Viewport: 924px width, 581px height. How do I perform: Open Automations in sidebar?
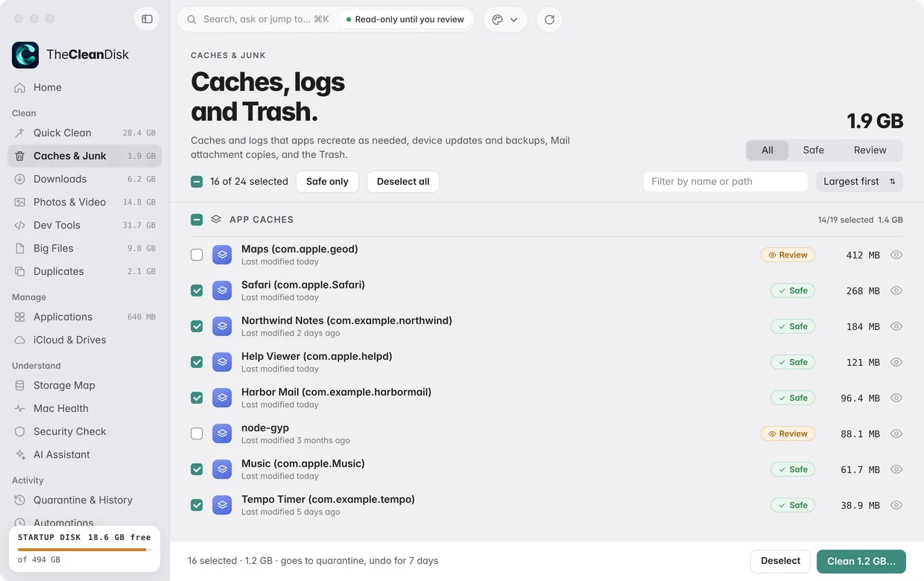point(63,523)
